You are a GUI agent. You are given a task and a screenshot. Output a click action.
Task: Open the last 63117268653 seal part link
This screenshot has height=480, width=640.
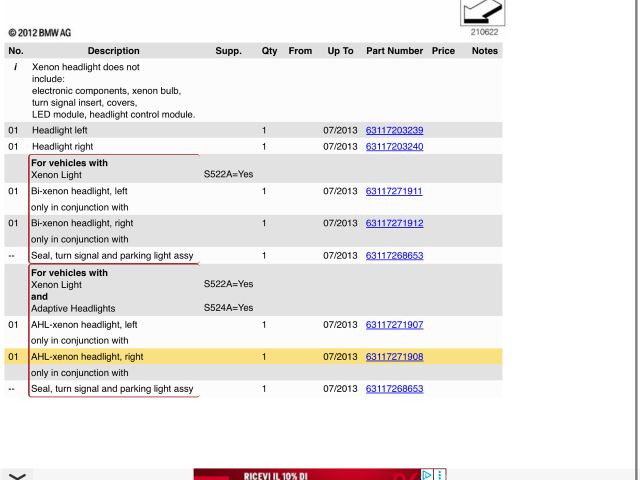coord(394,389)
